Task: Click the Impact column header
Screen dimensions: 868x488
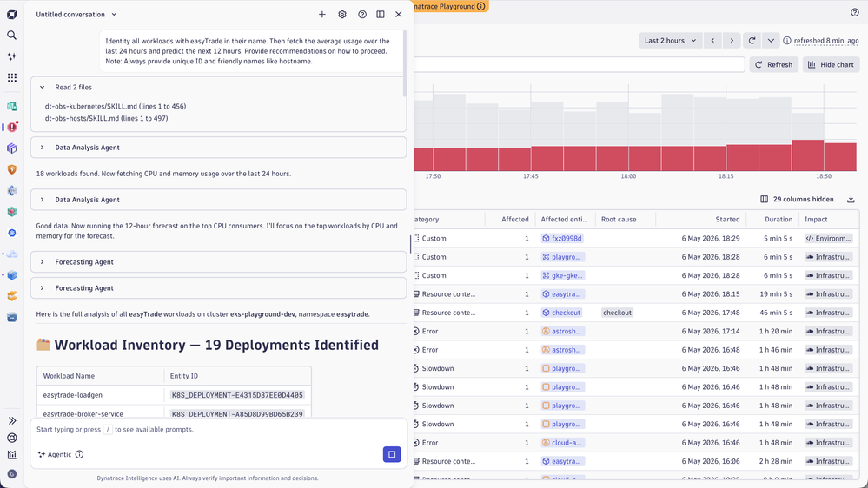Action: (816, 220)
